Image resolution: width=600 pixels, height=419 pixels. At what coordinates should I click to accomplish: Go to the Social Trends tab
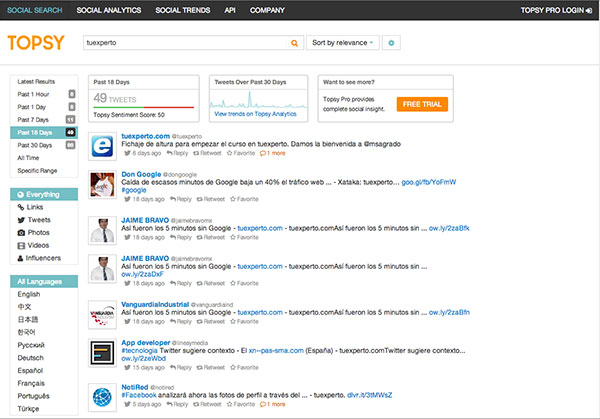pyautogui.click(x=181, y=10)
